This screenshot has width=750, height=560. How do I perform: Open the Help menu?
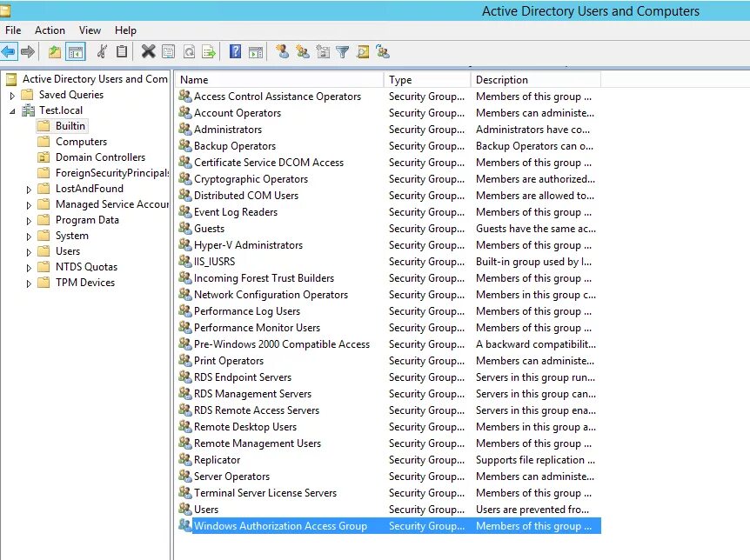tap(125, 30)
